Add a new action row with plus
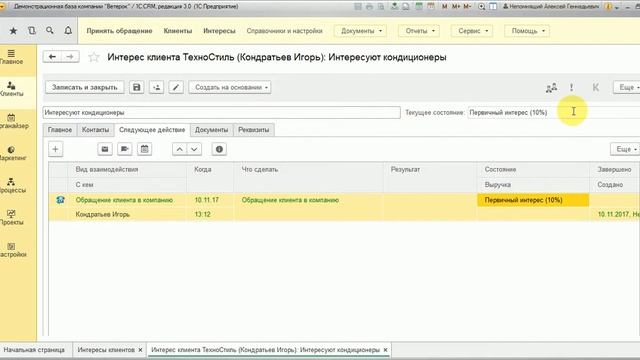This screenshot has width=640, height=360. click(56, 149)
